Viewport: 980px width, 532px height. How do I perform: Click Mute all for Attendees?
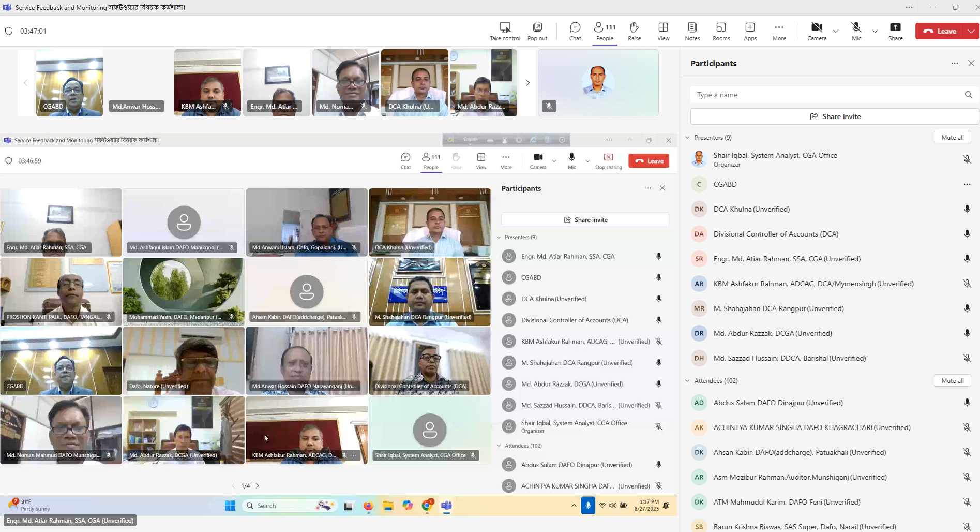tap(952, 380)
